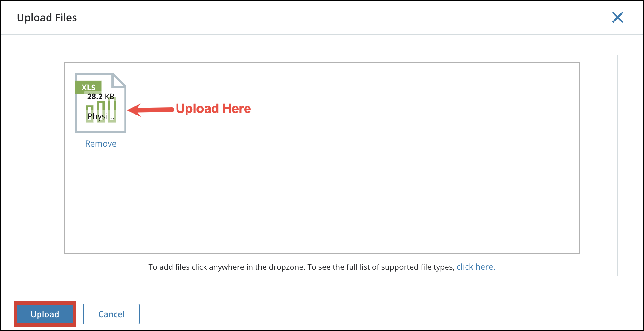
Task: Click the Upload Files dialog title
Action: click(x=47, y=17)
